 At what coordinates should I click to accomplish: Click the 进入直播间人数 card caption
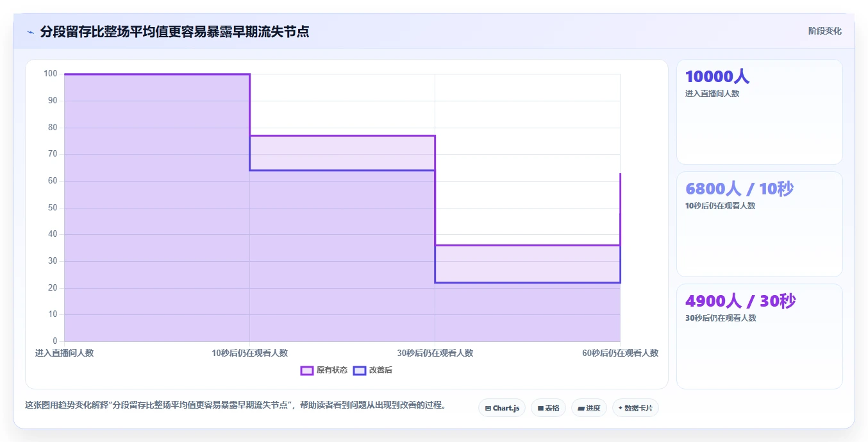pyautogui.click(x=712, y=94)
